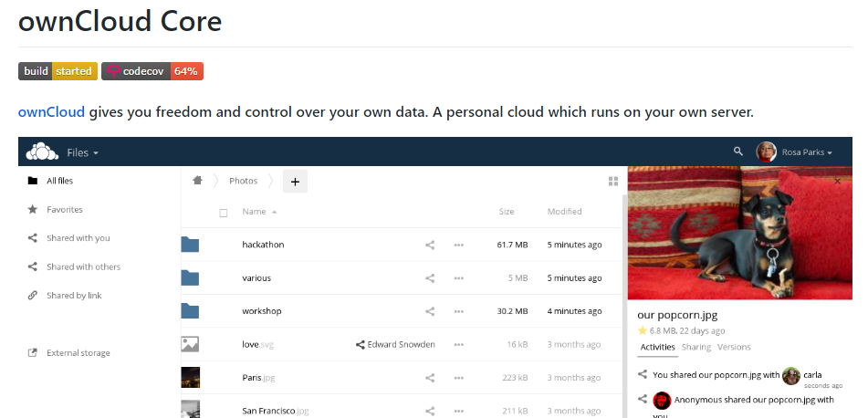
Task: Click the dog photo preview image
Action: 739,233
